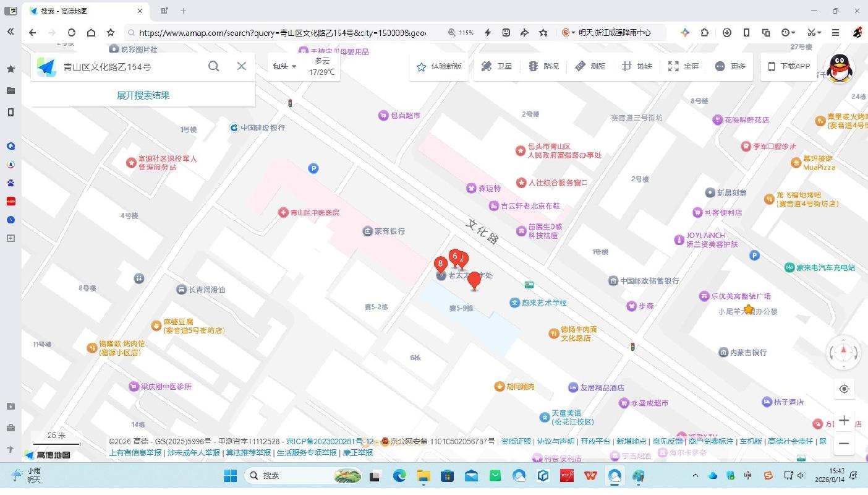Click the 蒙商银行 bank marker
The height and width of the screenshot is (495, 868).
tap(367, 231)
